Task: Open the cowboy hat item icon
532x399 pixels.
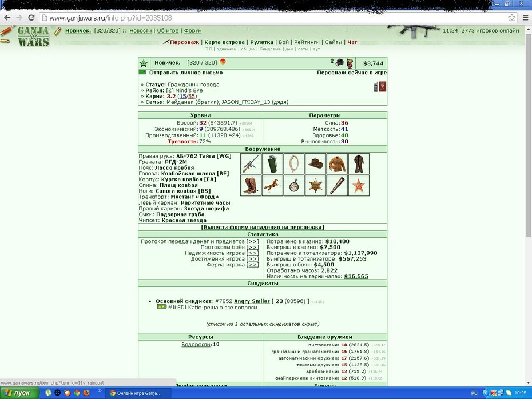Action: (x=316, y=163)
